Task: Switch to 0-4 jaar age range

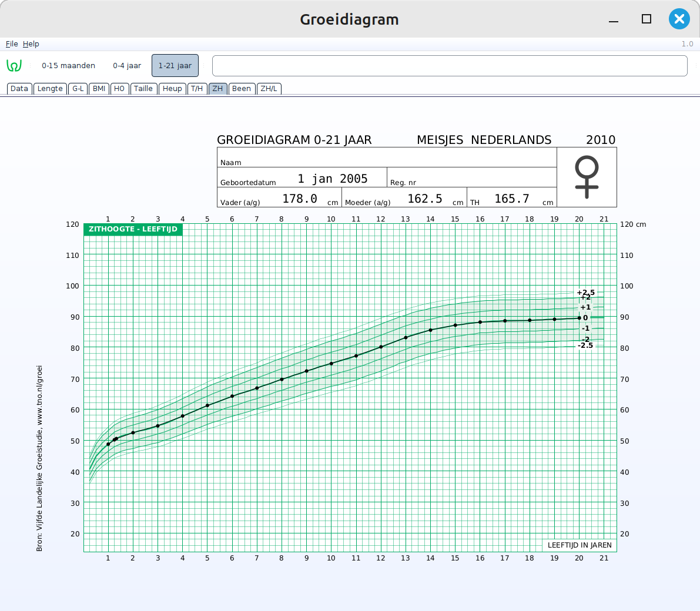Action: coord(127,66)
